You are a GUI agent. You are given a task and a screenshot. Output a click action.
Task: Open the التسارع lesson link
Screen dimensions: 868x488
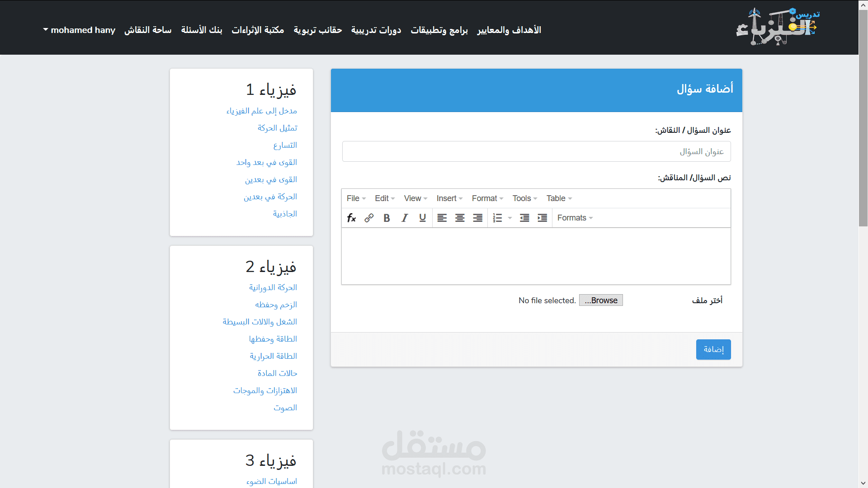[285, 145]
